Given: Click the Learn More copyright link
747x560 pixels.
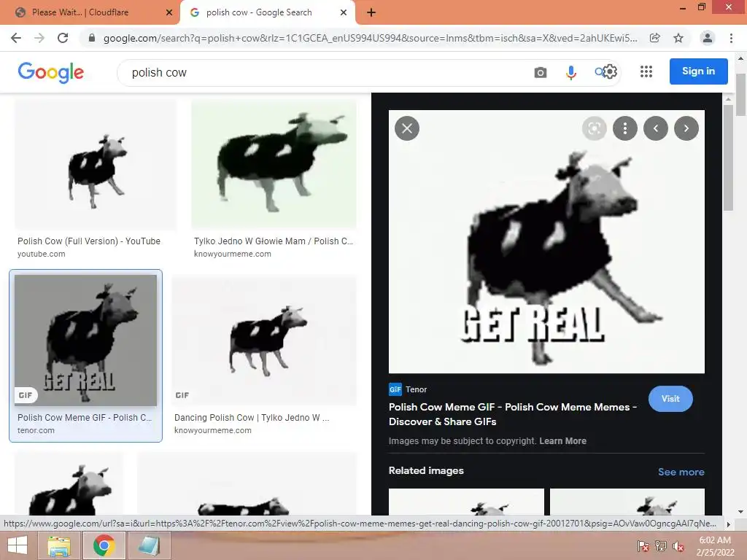Looking at the screenshot, I should pos(562,441).
